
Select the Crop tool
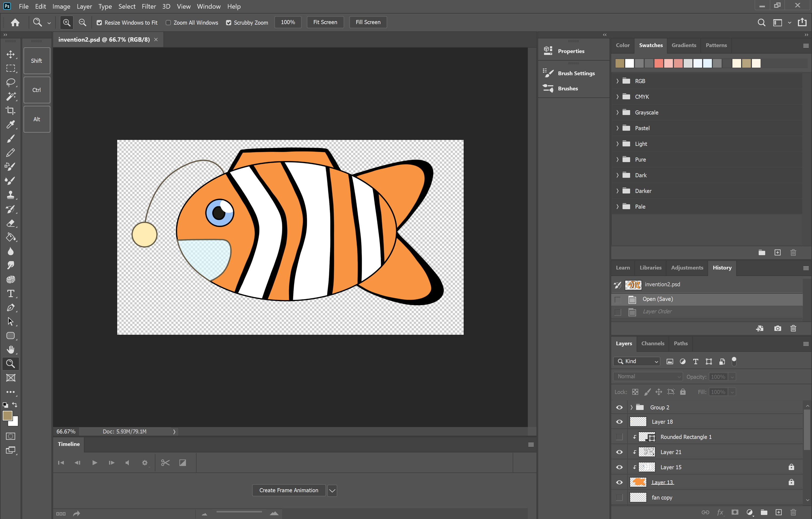[11, 111]
